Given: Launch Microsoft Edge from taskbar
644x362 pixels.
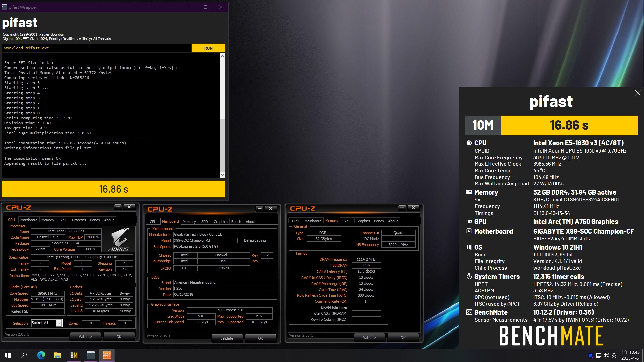Looking at the screenshot, I should [x=41, y=355].
